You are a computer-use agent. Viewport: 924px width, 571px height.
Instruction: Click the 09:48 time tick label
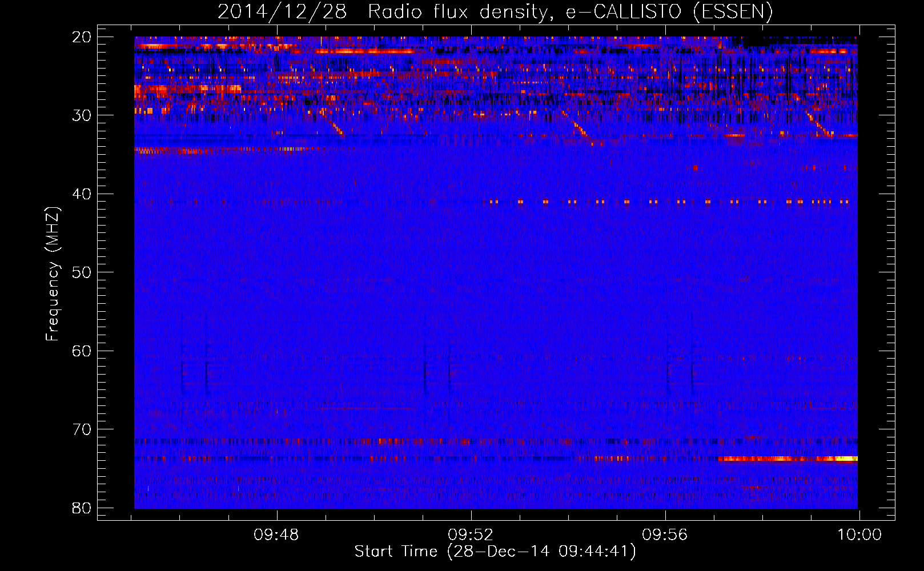click(276, 535)
